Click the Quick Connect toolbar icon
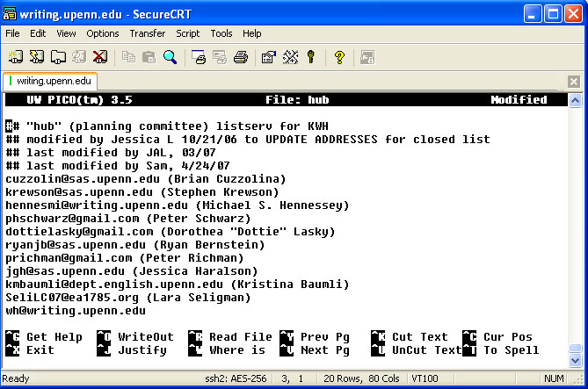588x389 pixels. click(x=37, y=57)
